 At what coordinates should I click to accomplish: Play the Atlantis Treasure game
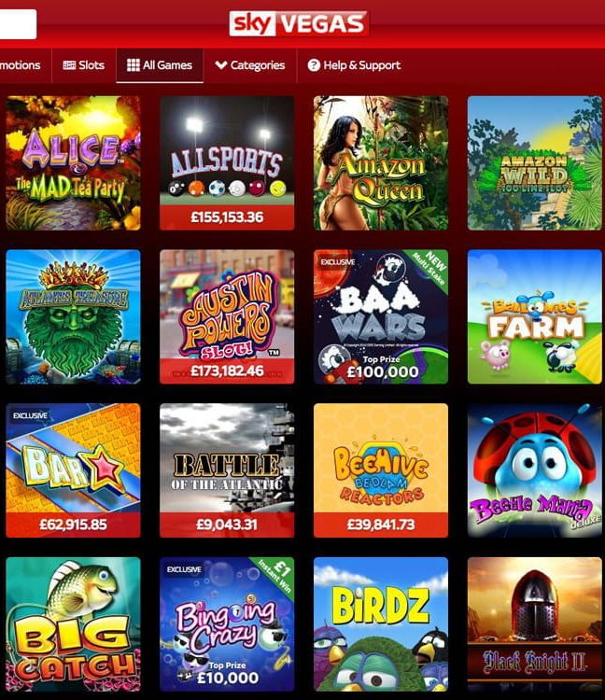(x=73, y=316)
